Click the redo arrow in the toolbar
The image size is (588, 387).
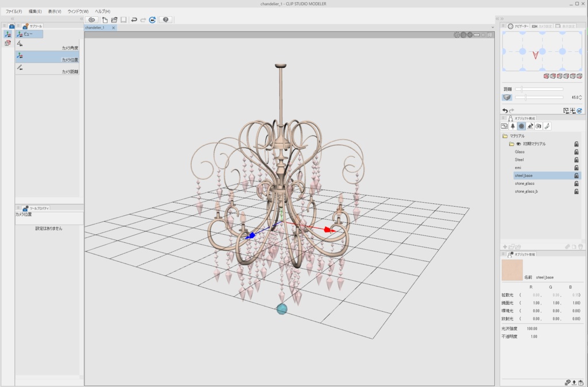coord(144,20)
